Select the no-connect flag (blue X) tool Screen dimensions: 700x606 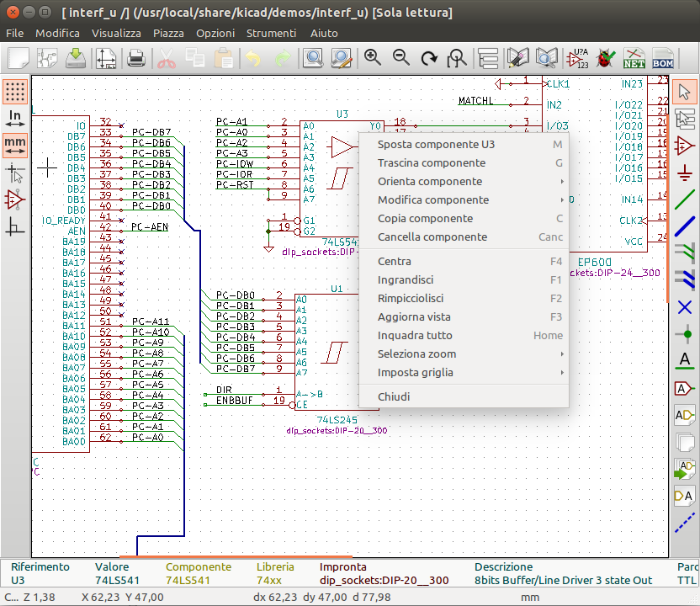685,307
